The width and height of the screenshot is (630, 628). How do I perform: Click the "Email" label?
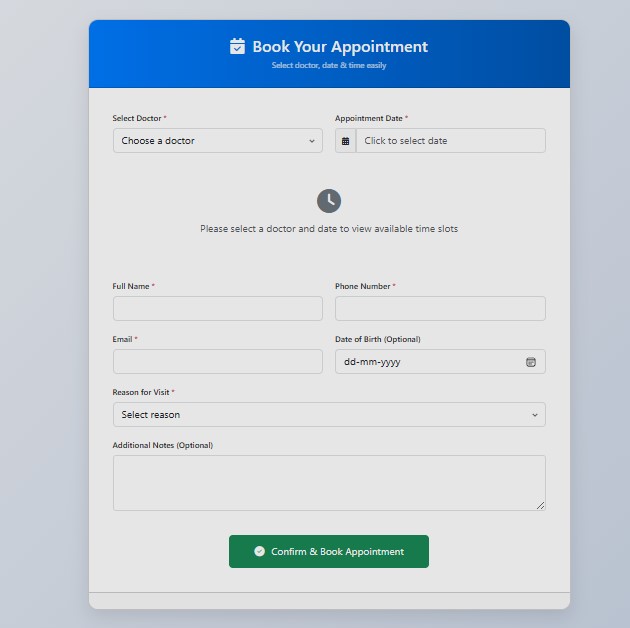[123, 339]
